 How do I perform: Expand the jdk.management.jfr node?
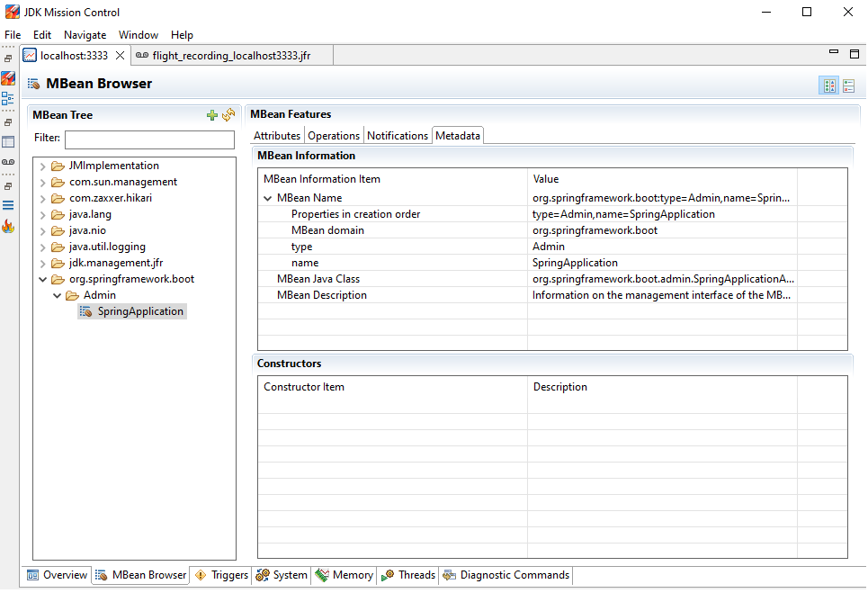(x=42, y=264)
